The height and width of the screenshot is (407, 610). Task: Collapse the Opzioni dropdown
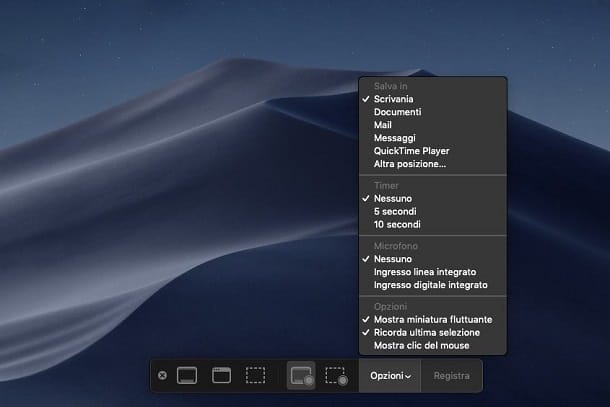click(x=390, y=376)
